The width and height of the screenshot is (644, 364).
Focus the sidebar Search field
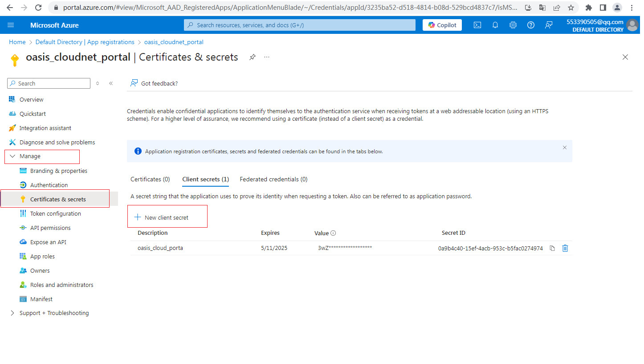coord(49,83)
